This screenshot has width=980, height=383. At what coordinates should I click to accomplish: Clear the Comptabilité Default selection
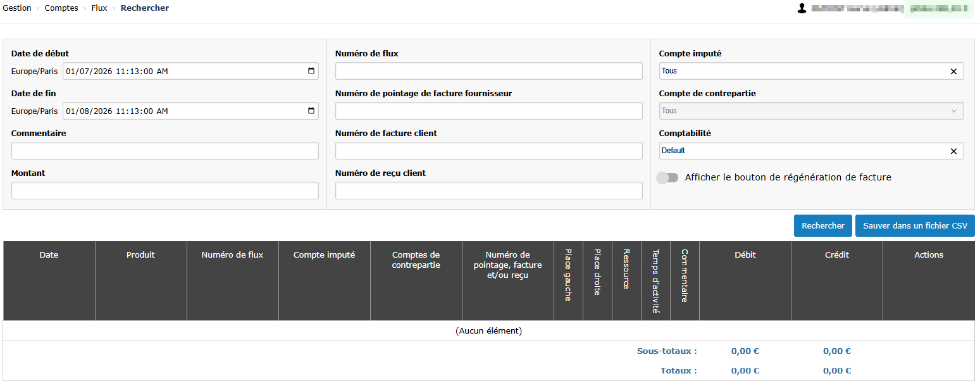[x=953, y=151]
